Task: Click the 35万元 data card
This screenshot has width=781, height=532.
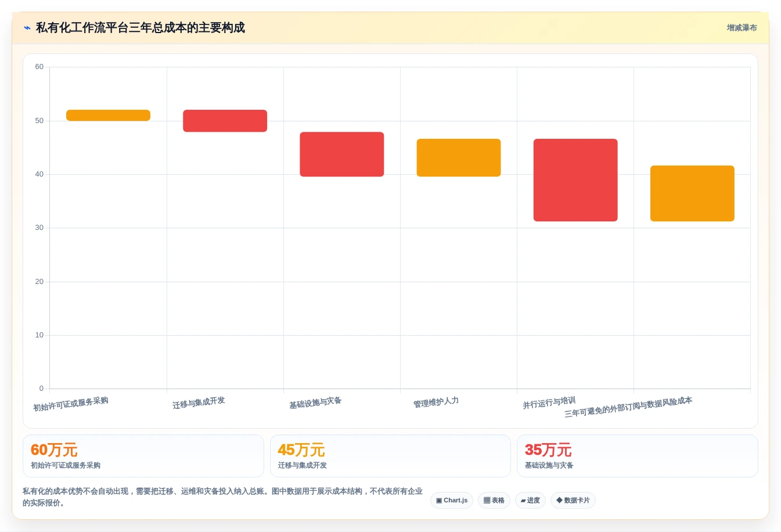Action: pyautogui.click(x=638, y=456)
